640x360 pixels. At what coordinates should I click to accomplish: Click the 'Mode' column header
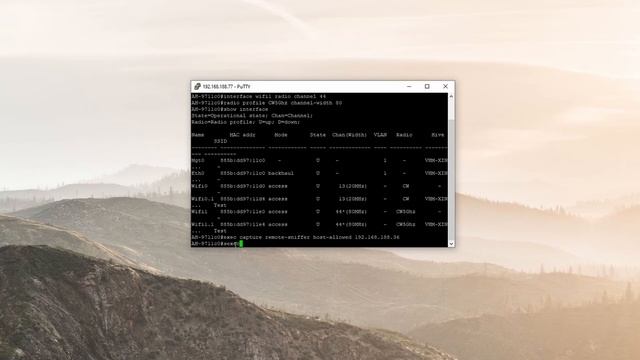[281, 135]
